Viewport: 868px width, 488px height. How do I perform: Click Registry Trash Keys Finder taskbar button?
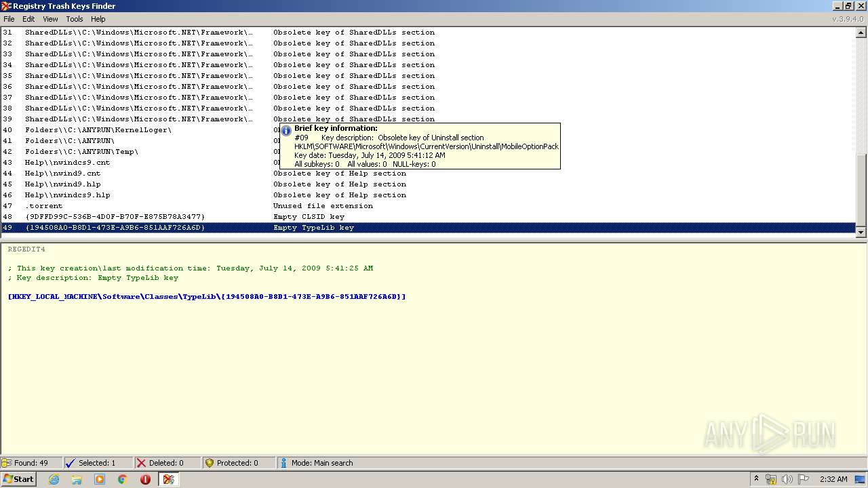[168, 479]
